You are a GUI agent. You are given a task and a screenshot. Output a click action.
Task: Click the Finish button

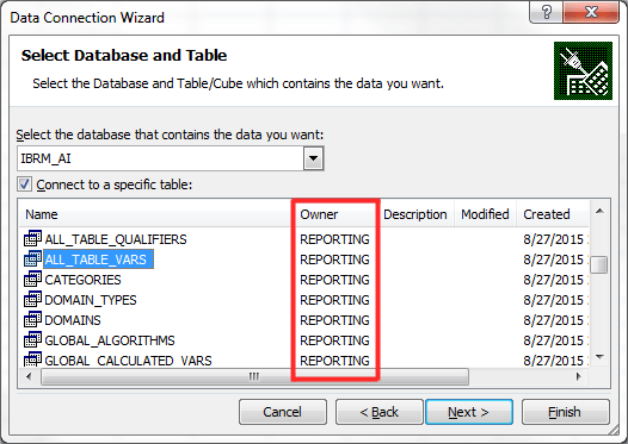click(565, 412)
